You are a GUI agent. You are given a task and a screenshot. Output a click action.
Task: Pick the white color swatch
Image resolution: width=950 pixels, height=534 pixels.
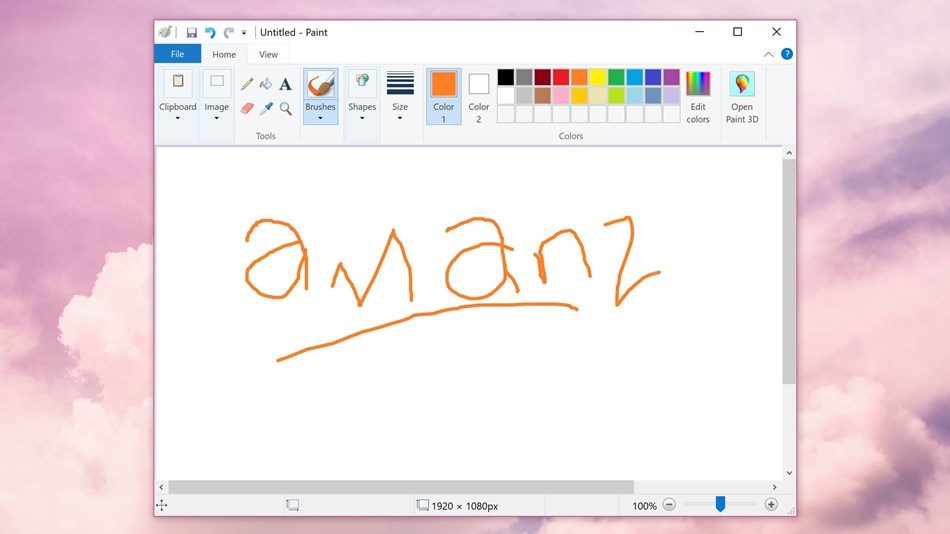tap(506, 95)
